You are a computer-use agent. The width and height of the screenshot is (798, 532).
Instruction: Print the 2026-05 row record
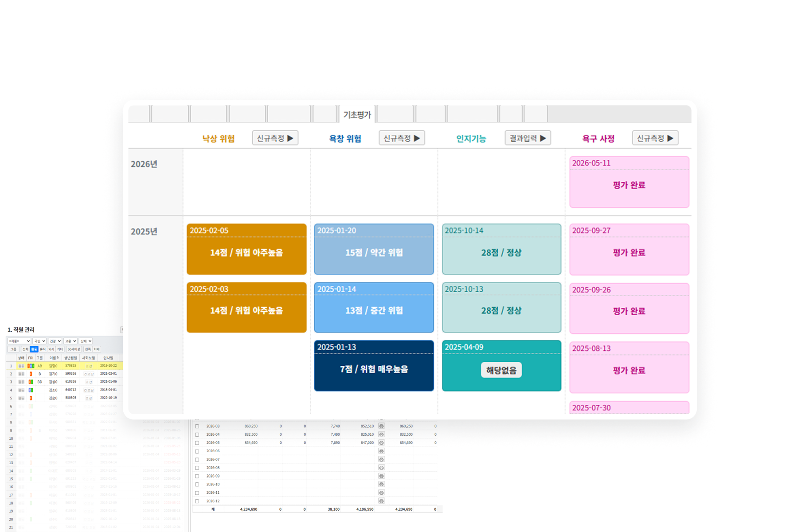pyautogui.click(x=381, y=442)
